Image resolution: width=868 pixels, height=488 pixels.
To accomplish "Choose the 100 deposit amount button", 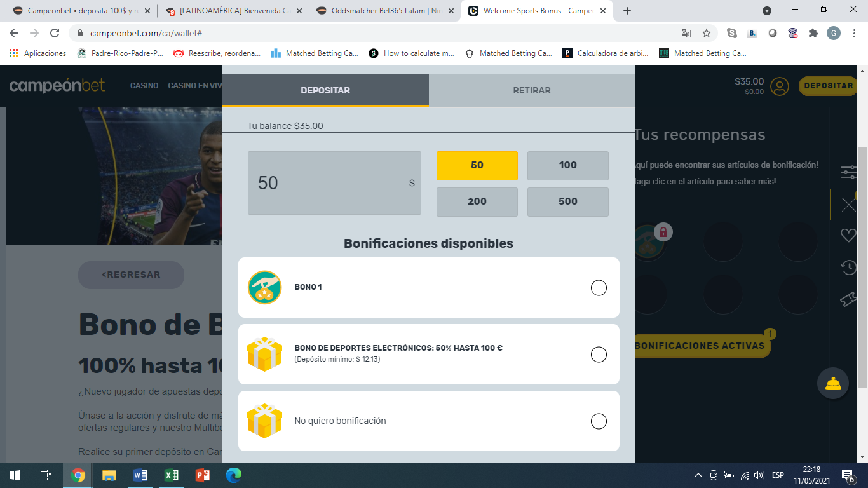I will [567, 165].
